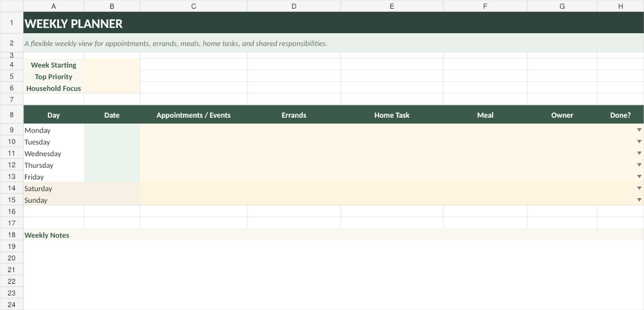The height and width of the screenshot is (310, 644).
Task: Open the Done? dropdown for Sunday
Action: click(639, 199)
